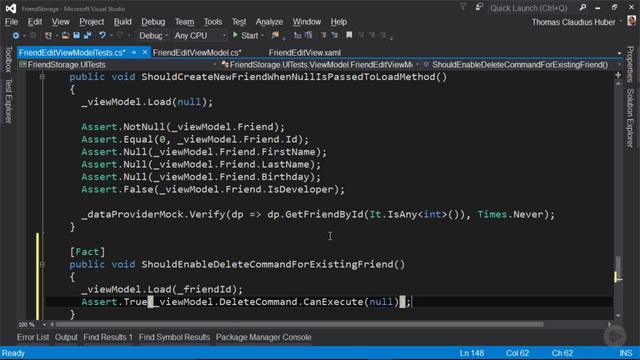640x360 pixels.
Task: Click the user account avatar picture
Action: tap(631, 21)
